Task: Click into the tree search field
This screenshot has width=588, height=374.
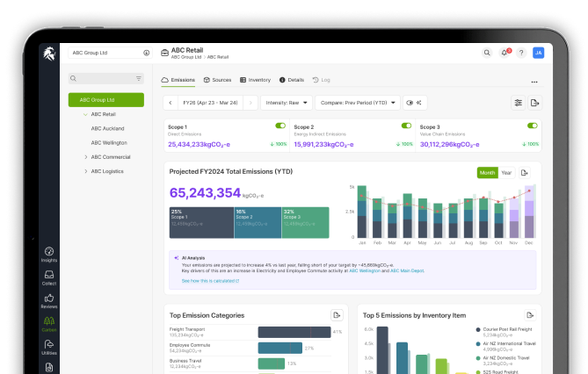Action: (106, 78)
